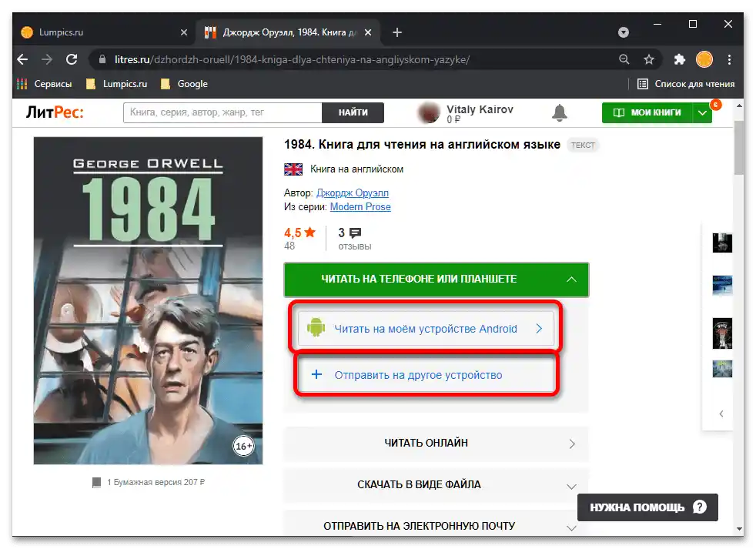Click the page vertical scrollbar
Image resolution: width=756 pixels, height=549 pixels.
[738, 147]
